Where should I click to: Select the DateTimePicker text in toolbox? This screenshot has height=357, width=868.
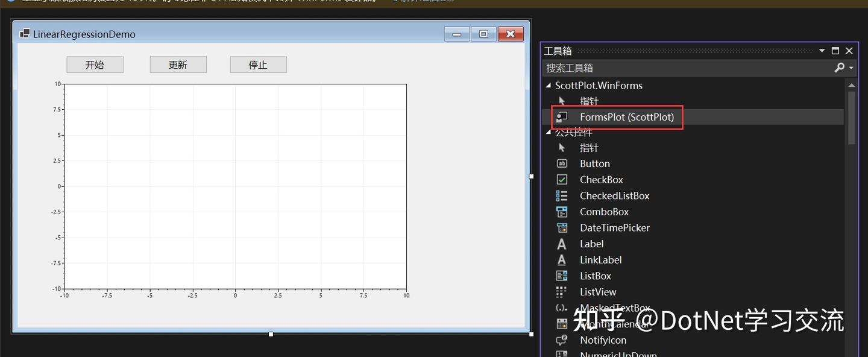point(615,228)
